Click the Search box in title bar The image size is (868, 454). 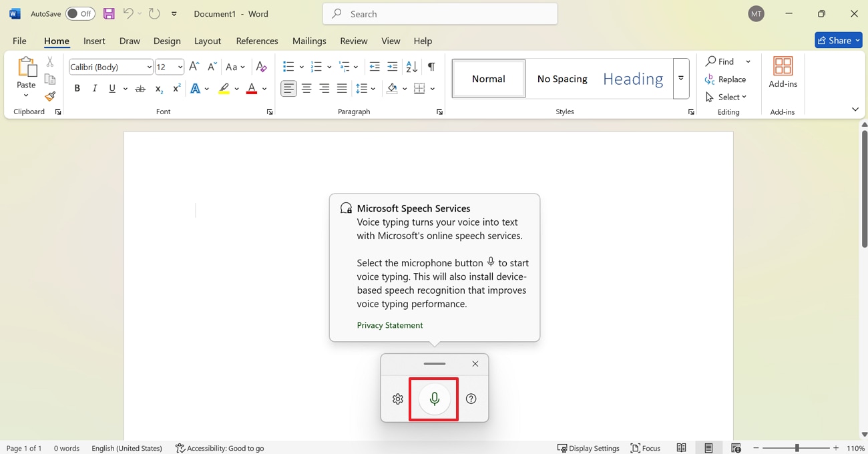(x=440, y=13)
